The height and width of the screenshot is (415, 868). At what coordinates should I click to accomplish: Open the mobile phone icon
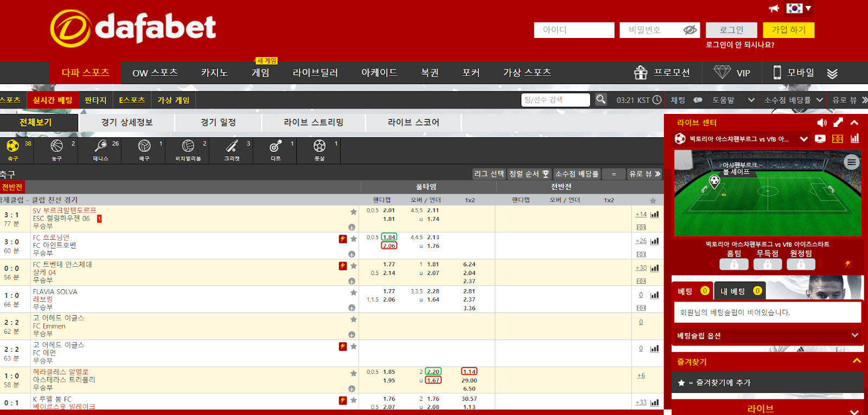click(777, 72)
